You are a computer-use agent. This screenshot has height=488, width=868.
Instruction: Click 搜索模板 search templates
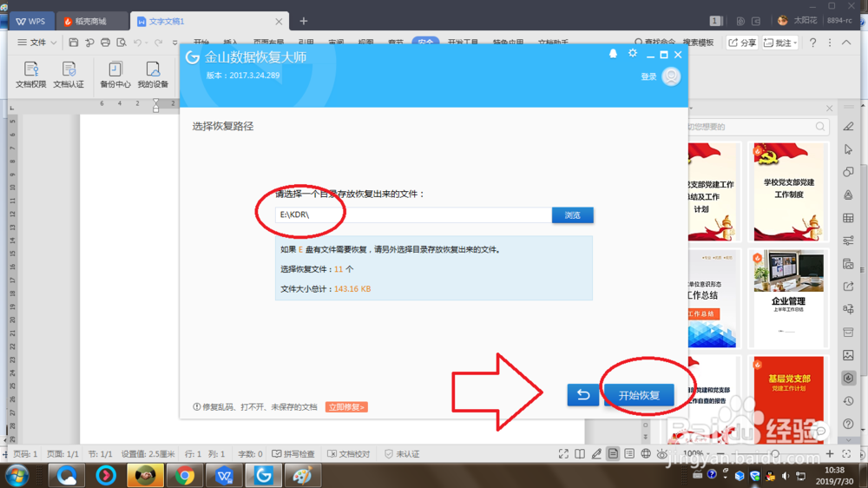(x=698, y=43)
